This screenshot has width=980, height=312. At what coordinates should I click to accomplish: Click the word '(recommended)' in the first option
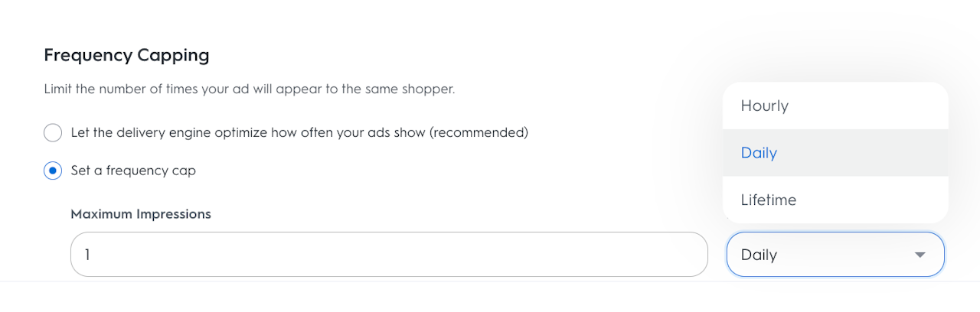click(479, 133)
